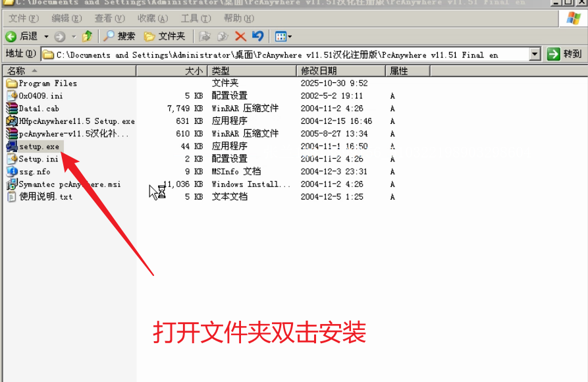Select the Setup.ini file icon
The height and width of the screenshot is (382, 588).
[12, 159]
